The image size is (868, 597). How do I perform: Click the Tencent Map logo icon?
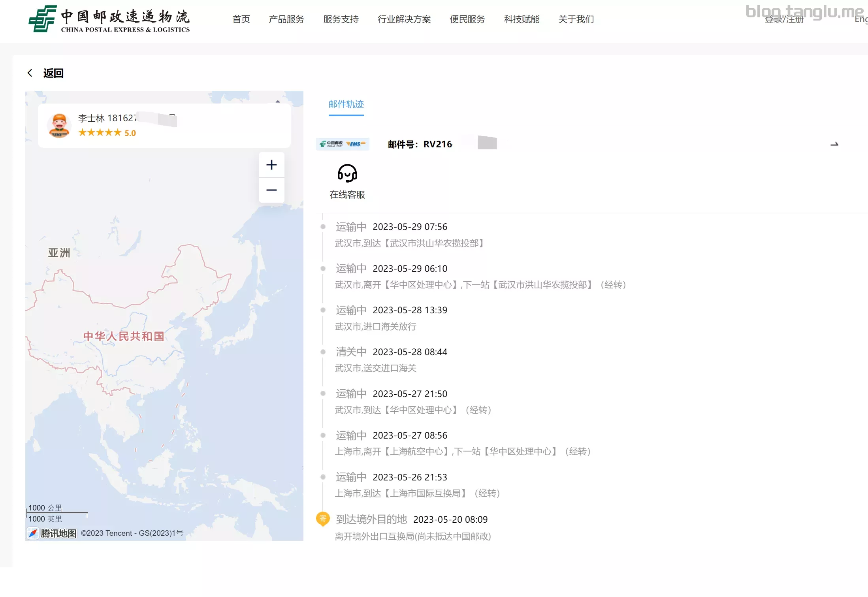(33, 533)
